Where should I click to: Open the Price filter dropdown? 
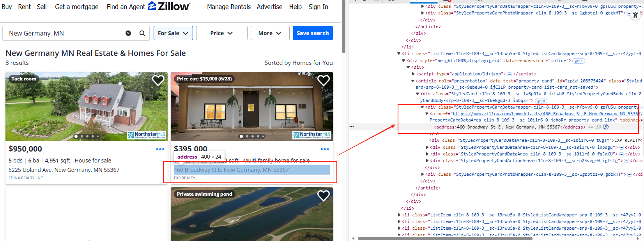(x=221, y=33)
